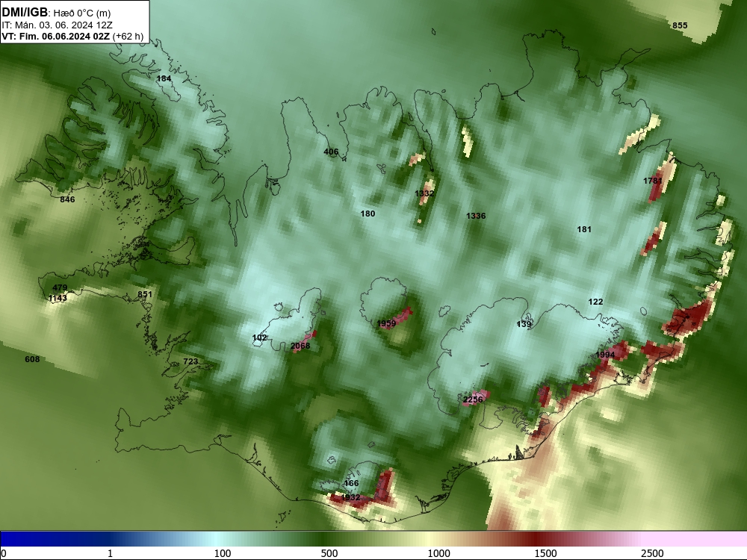The width and height of the screenshot is (747, 560).
Task: Click the 139 map value
Action: pos(524,324)
